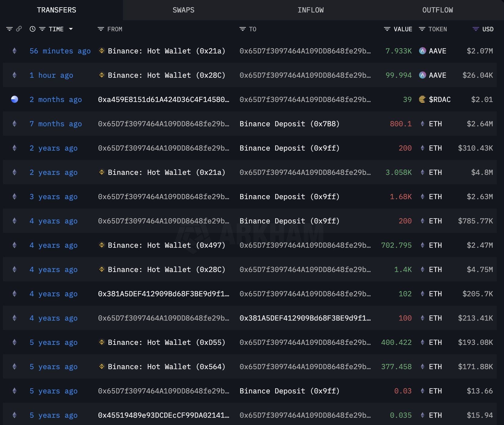Open the INFLOW tab
The width and height of the screenshot is (504, 425).
311,10
